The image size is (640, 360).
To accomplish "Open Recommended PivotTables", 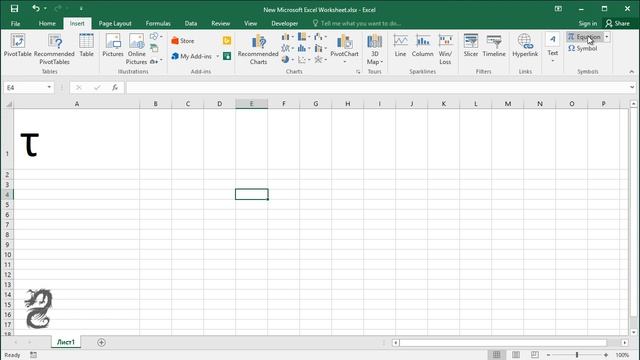I will (54, 49).
